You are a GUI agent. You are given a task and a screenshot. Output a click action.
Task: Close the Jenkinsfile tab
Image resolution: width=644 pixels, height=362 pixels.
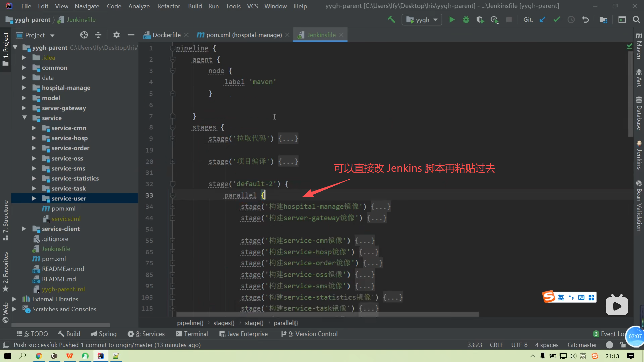341,35
